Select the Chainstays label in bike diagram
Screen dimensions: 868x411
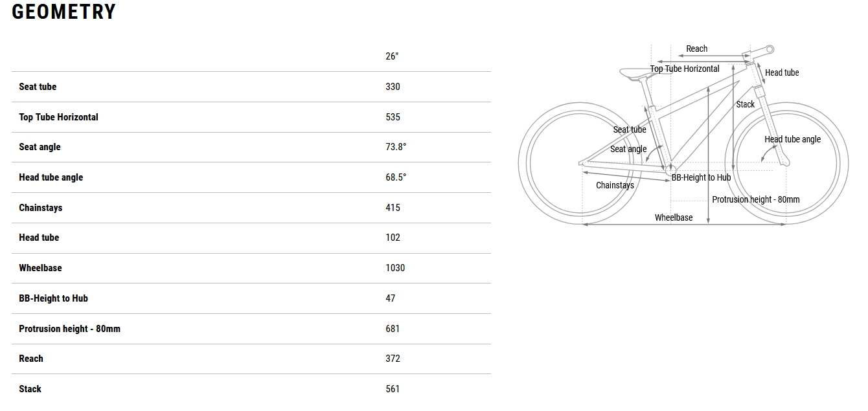pyautogui.click(x=615, y=185)
